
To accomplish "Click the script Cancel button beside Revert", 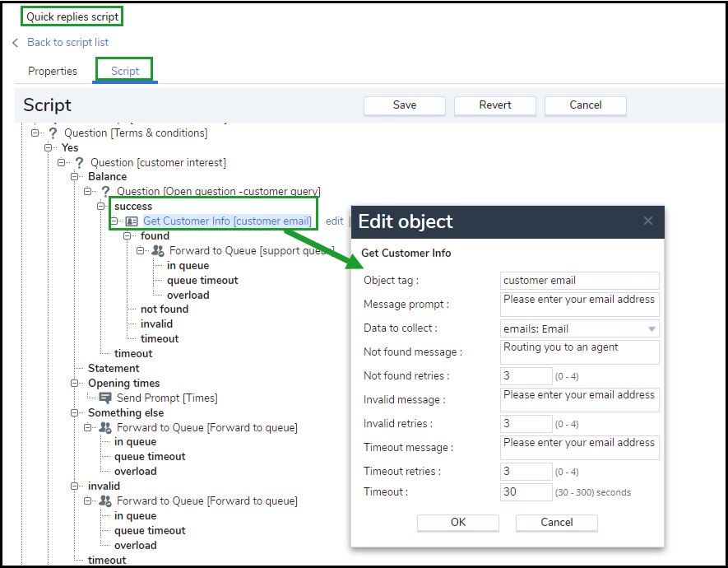I will (x=586, y=105).
